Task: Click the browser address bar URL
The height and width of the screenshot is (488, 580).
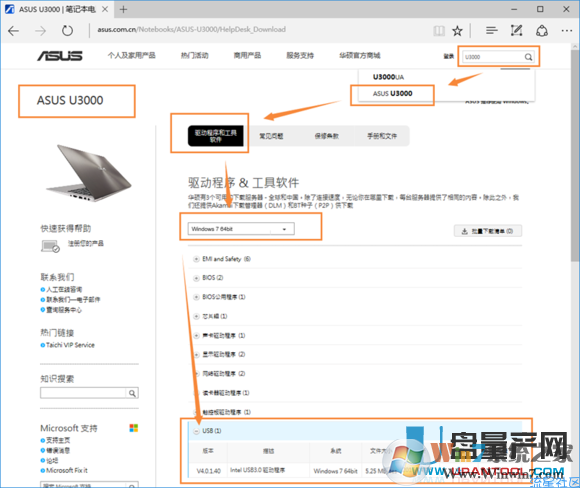Action: (191, 30)
